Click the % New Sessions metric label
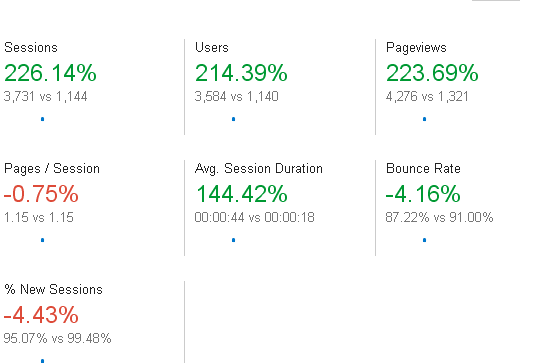 53,290
